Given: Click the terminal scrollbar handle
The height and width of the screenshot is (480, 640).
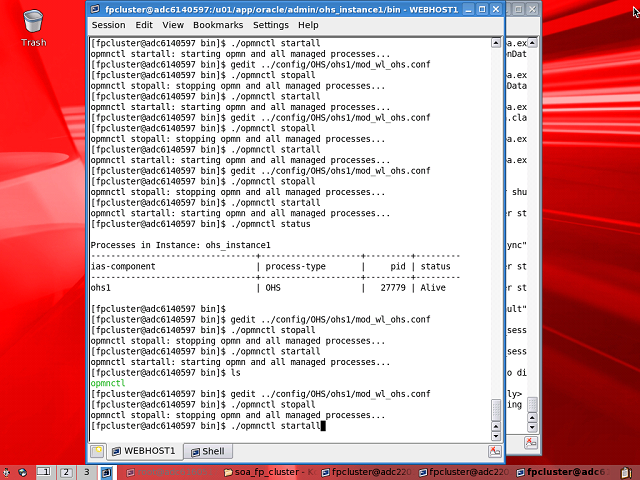Looking at the screenshot, I should tap(496, 410).
